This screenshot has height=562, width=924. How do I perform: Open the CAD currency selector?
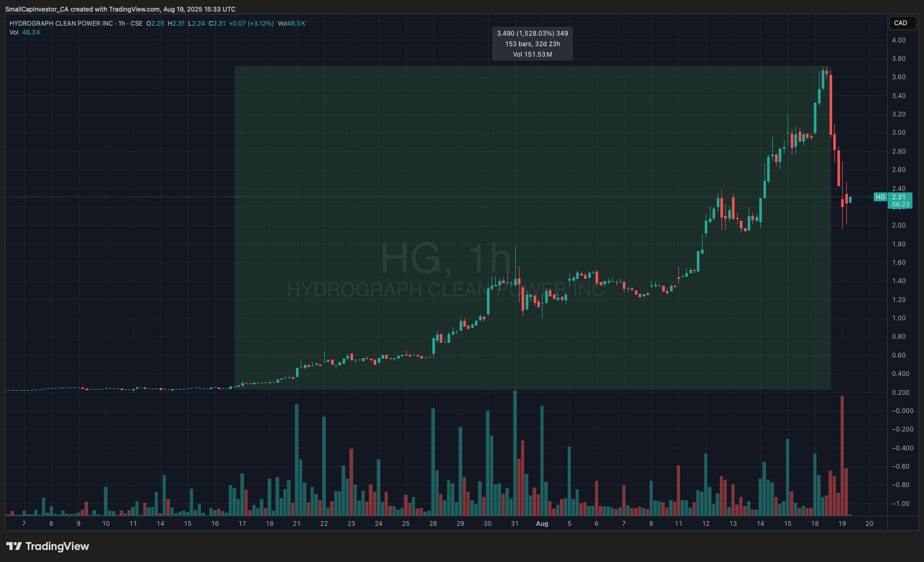[902, 23]
